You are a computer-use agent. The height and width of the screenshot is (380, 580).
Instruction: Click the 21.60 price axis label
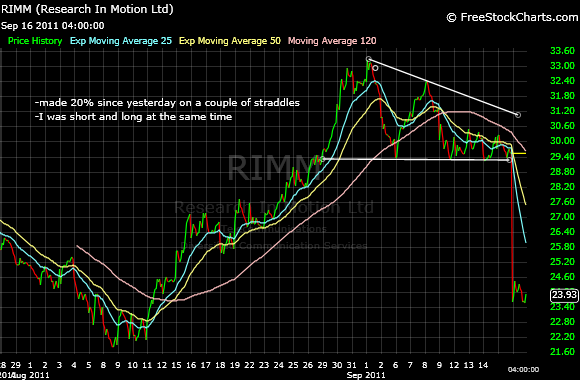pyautogui.click(x=562, y=352)
